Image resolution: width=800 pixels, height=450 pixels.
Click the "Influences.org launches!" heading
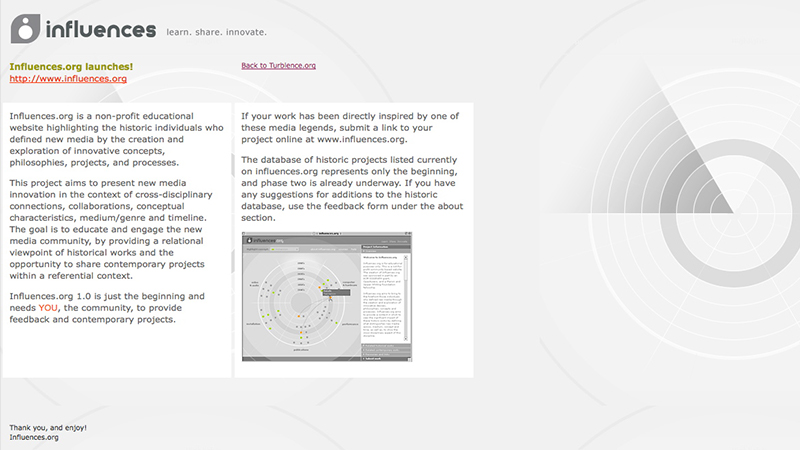click(71, 66)
